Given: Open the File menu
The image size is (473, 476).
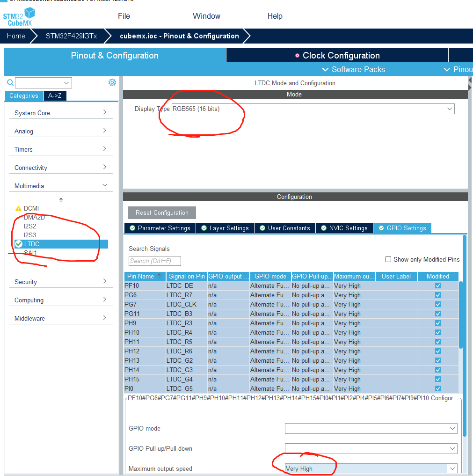Looking at the screenshot, I should coord(124,16).
